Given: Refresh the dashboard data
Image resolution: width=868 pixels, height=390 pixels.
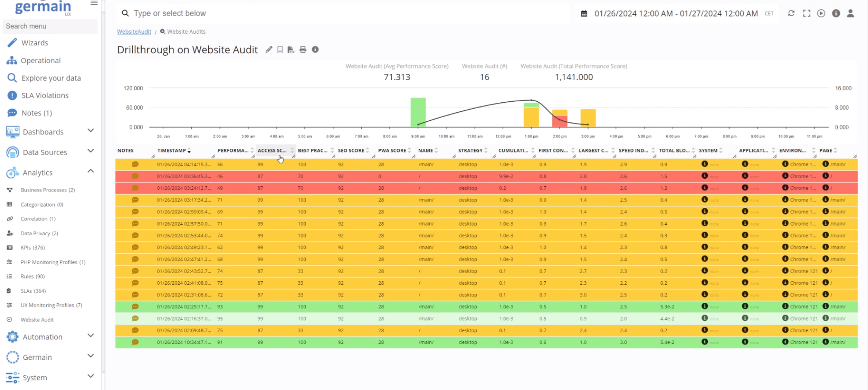Looking at the screenshot, I should pyautogui.click(x=791, y=13).
